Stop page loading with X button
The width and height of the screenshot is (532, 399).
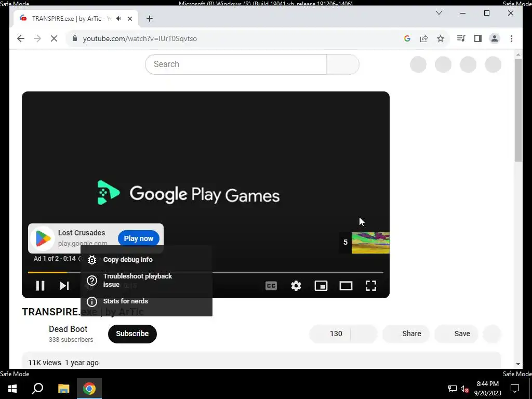(54, 38)
